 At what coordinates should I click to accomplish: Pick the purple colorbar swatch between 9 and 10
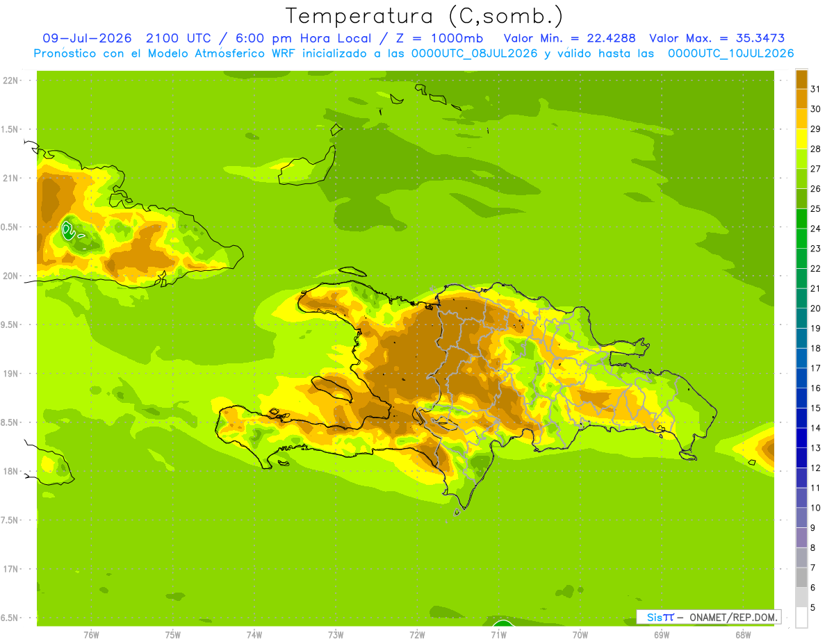point(801,518)
